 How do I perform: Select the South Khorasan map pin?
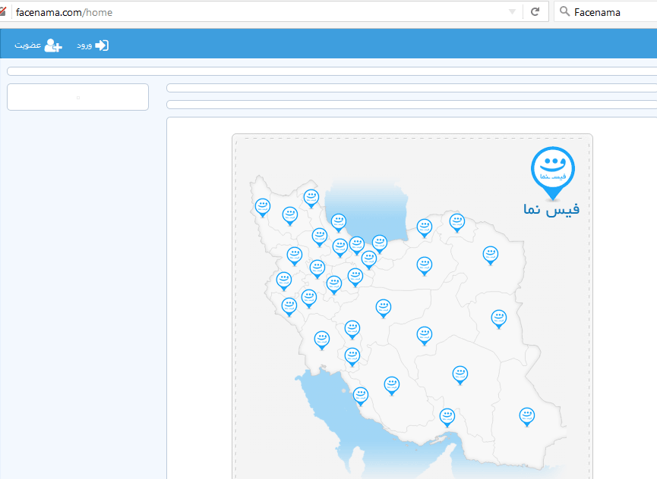click(x=499, y=319)
